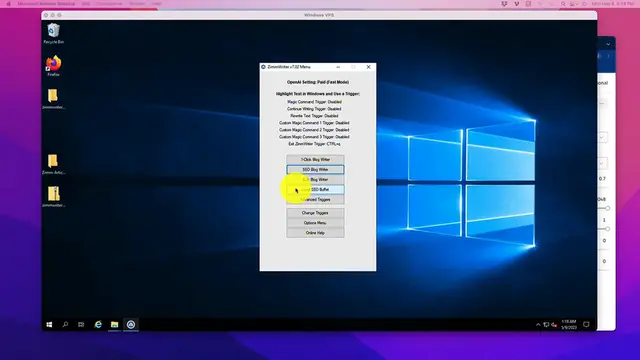Open the Microsoft Remote Desktop menu
Screen dimensions: 640x360
tap(46, 4)
